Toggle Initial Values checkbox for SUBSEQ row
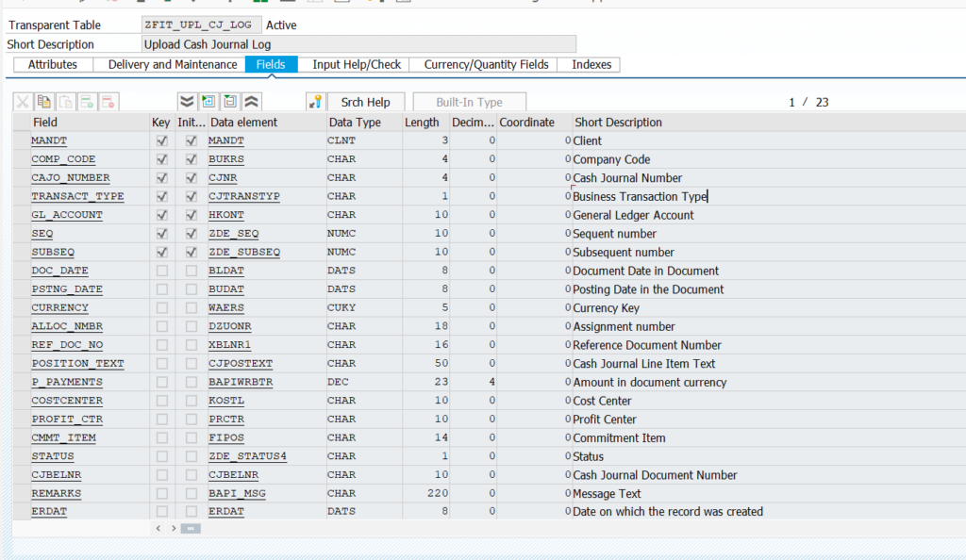966x560 pixels. click(192, 252)
